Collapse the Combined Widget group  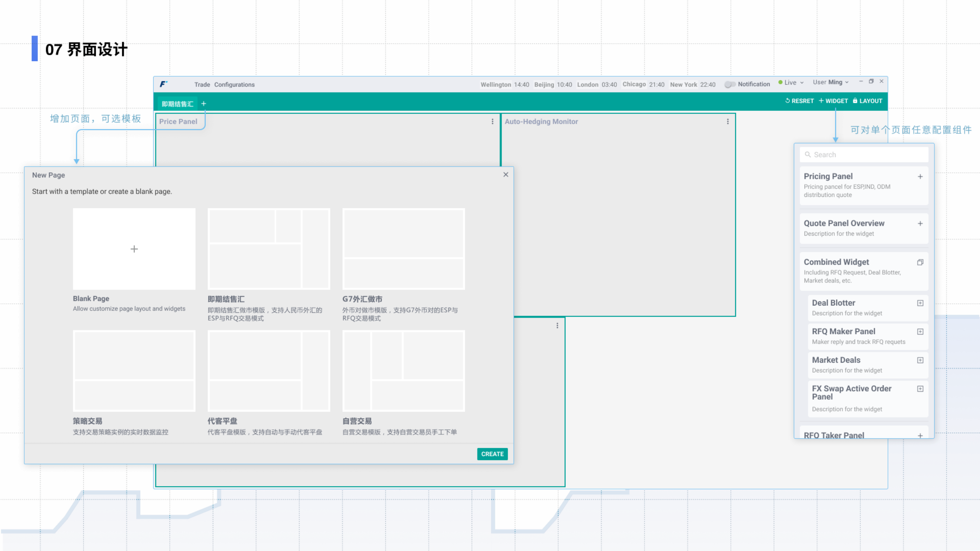(x=920, y=262)
